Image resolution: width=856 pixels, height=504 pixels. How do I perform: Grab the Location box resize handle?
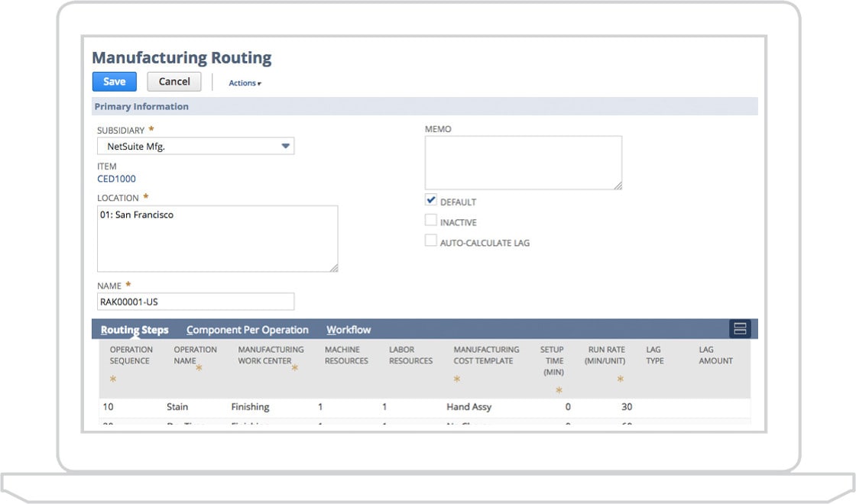pos(333,267)
